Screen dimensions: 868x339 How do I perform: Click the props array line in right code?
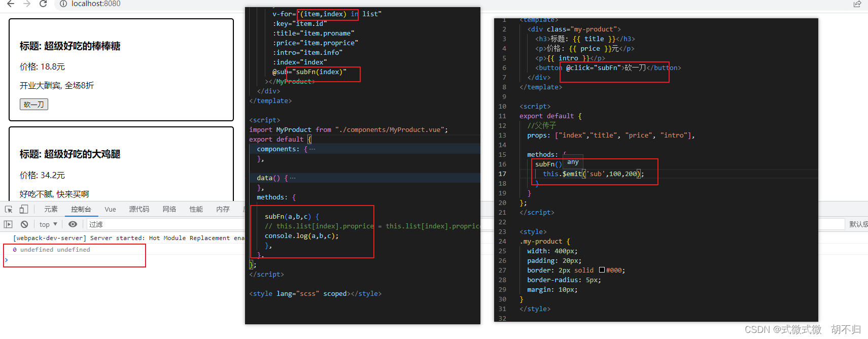click(611, 135)
